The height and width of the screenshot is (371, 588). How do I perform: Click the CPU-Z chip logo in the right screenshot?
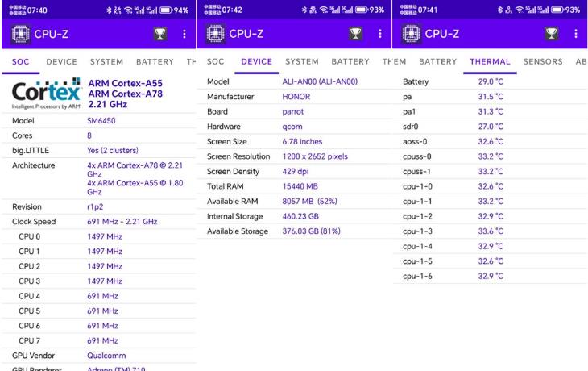(412, 34)
